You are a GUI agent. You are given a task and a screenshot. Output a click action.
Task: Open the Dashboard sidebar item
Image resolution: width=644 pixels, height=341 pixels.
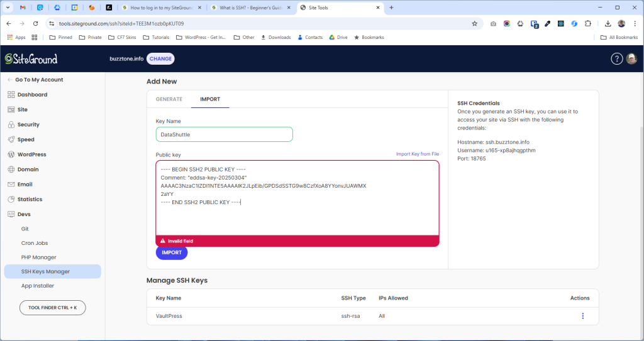point(32,95)
